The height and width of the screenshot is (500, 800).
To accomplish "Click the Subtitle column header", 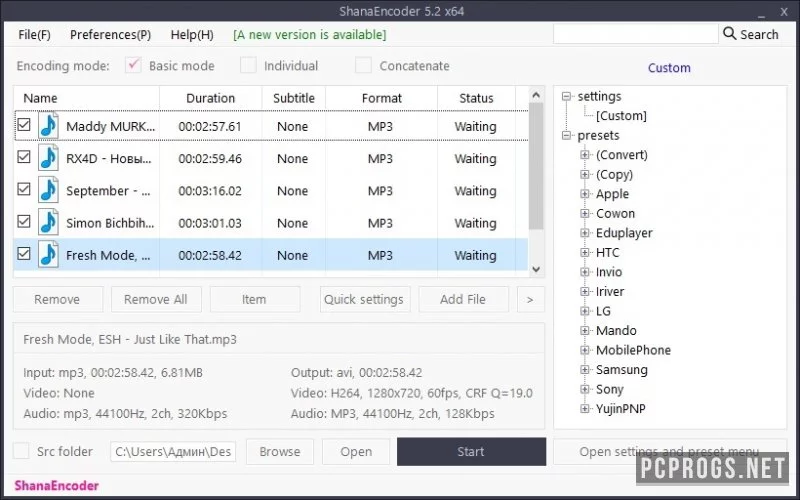I will [294, 98].
